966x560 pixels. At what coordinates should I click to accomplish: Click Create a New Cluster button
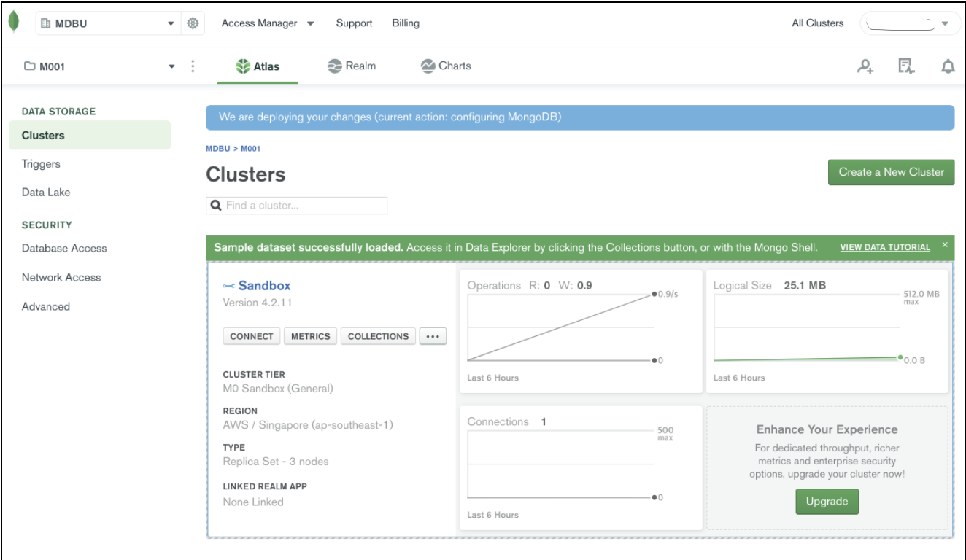[891, 172]
